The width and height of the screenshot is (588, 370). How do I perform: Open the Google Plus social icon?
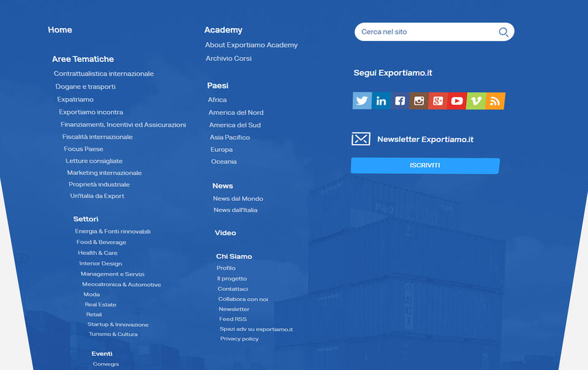pos(438,100)
